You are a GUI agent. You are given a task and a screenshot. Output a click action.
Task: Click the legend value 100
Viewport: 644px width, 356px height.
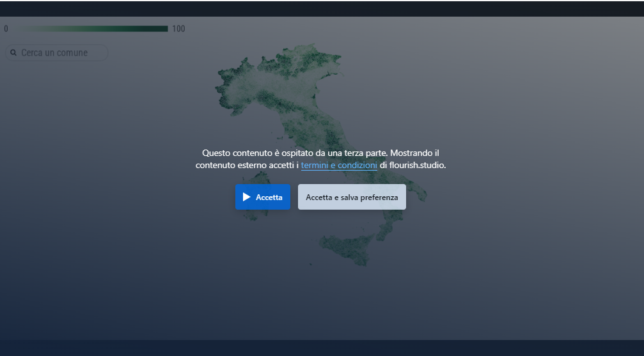(178, 29)
